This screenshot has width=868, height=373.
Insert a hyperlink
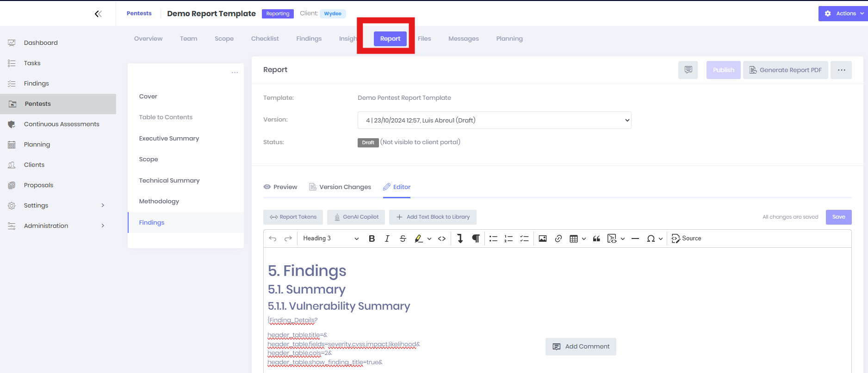pyautogui.click(x=558, y=238)
